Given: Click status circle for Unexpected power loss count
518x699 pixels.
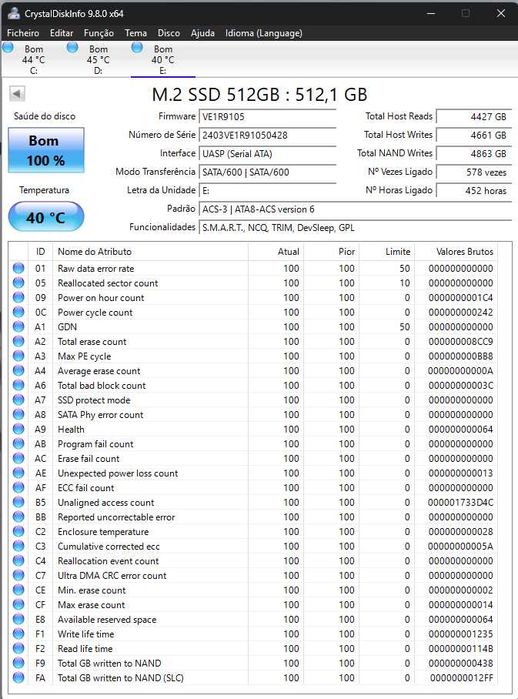Looking at the screenshot, I should pyautogui.click(x=18, y=473).
